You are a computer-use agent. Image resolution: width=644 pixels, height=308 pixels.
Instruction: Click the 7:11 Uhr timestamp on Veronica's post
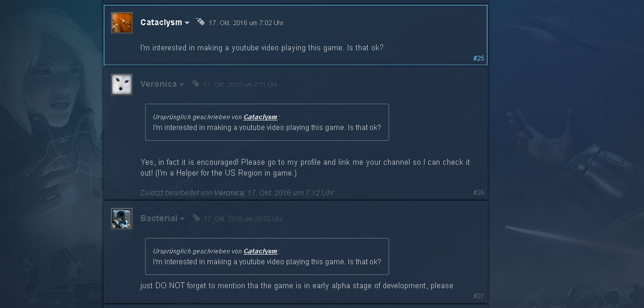point(240,84)
